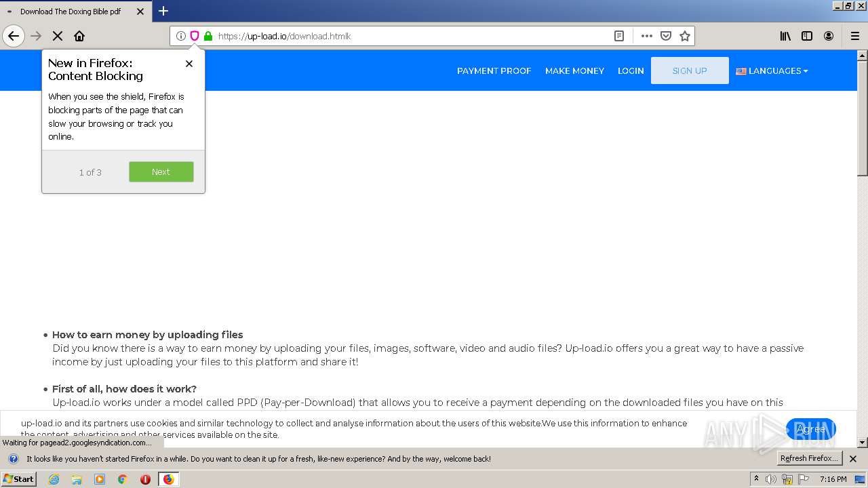Click the forward navigation arrow

point(36,36)
